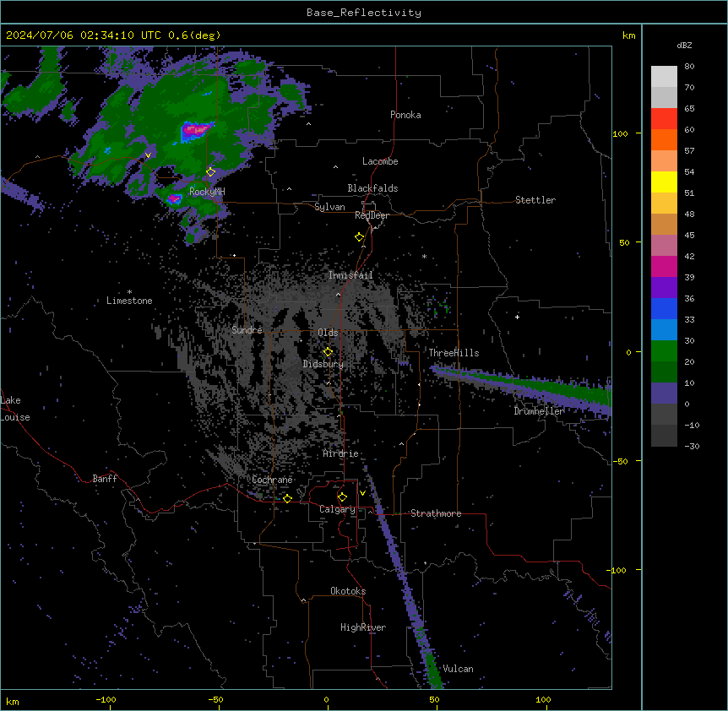Screen dimensions: 728x711
Task: Click the Stettler city label
Action: click(535, 200)
